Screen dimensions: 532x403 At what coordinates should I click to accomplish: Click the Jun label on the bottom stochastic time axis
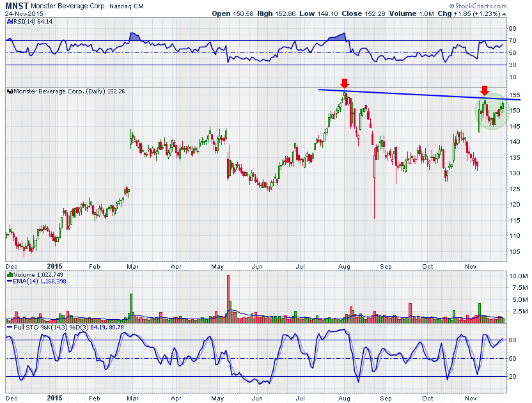click(x=257, y=399)
